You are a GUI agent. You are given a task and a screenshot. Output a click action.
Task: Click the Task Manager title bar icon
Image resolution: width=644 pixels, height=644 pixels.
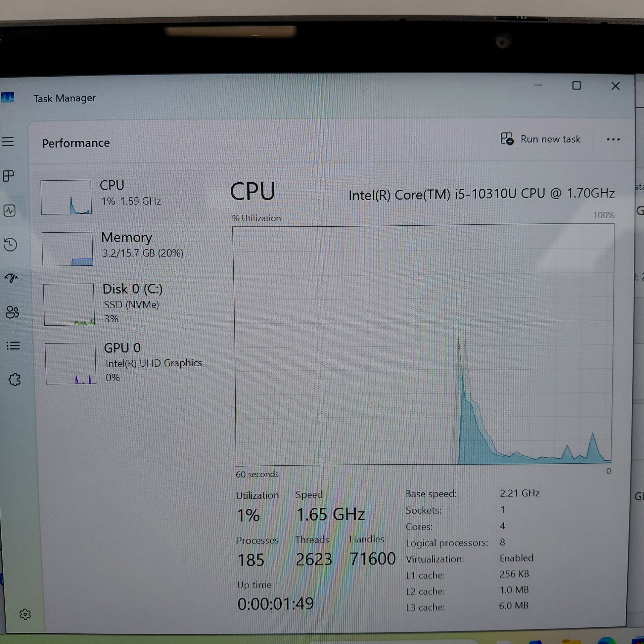7,98
